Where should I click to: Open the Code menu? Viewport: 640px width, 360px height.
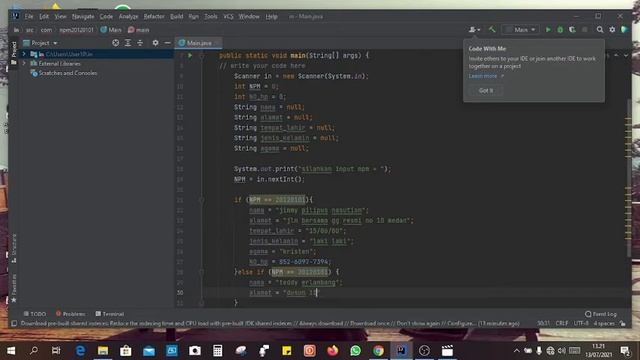tap(106, 16)
